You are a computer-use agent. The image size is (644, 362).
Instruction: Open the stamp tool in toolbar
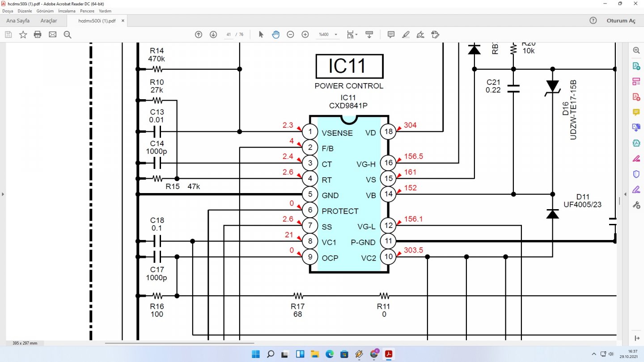tap(435, 34)
